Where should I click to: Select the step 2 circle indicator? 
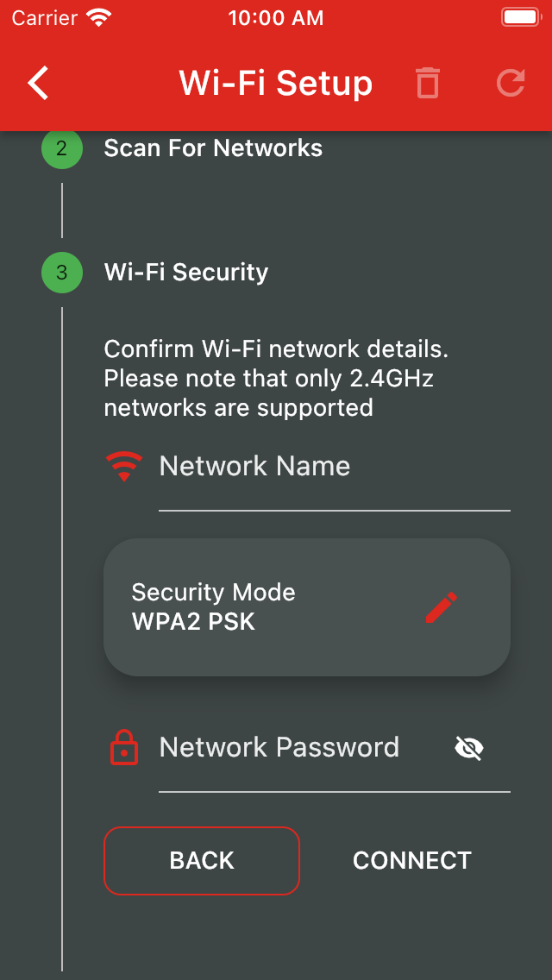pyautogui.click(x=61, y=148)
